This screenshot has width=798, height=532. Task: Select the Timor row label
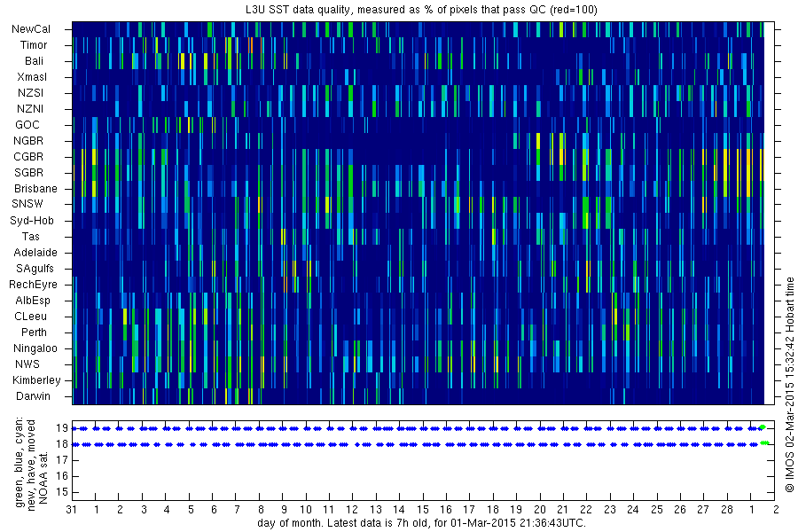[34, 45]
